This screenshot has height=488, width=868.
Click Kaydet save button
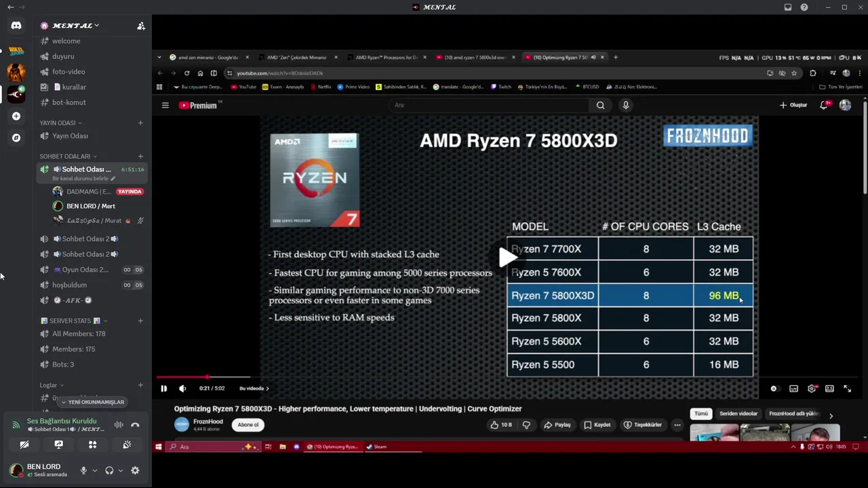[597, 425]
